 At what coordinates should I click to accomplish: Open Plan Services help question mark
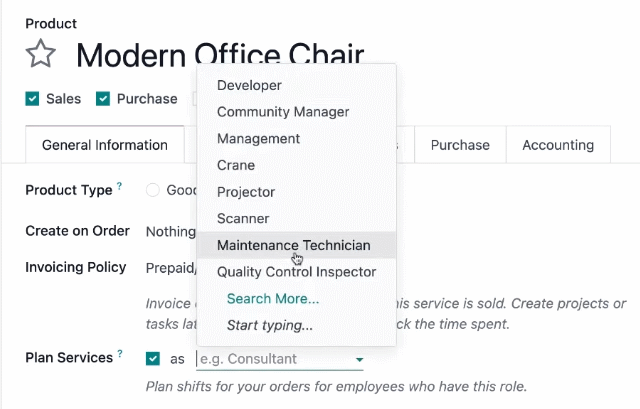click(x=120, y=353)
